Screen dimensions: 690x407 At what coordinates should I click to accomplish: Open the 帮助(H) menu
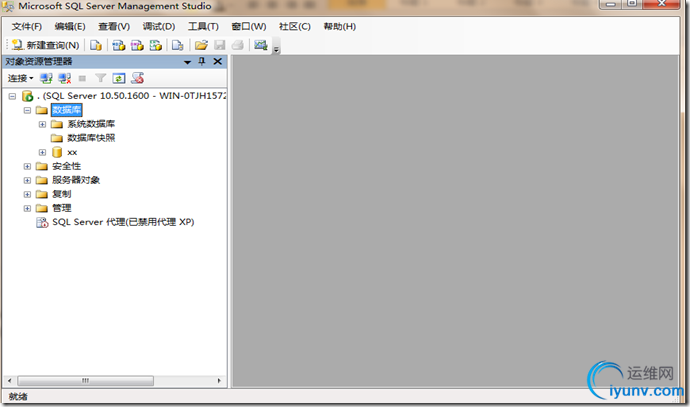point(339,26)
